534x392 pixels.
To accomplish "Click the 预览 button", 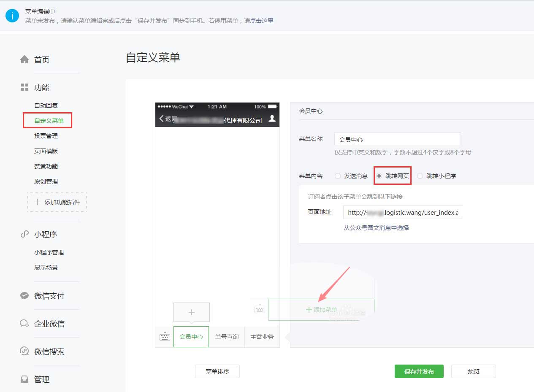I will (x=473, y=371).
